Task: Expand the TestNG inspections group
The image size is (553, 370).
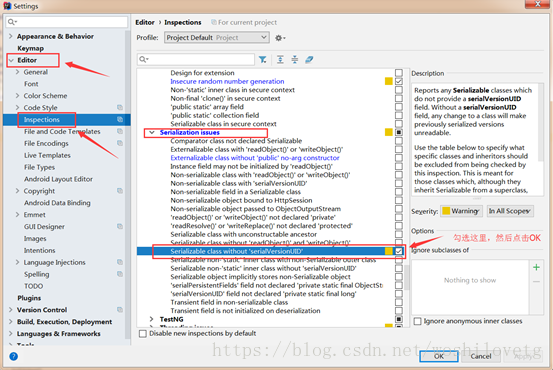Action: pyautogui.click(x=152, y=319)
